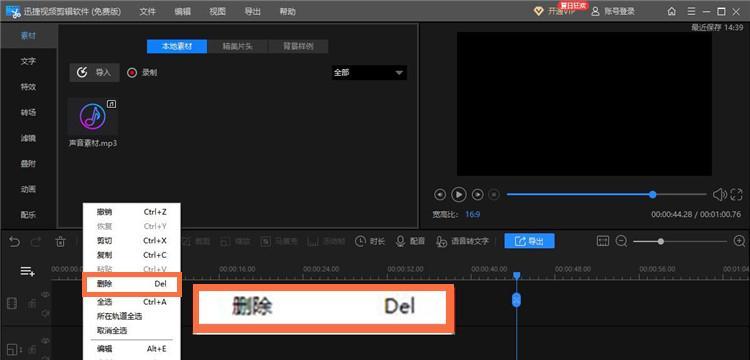The image size is (750, 360).
Task: Choose 剪切 in the context menu
Action: pyautogui.click(x=132, y=240)
